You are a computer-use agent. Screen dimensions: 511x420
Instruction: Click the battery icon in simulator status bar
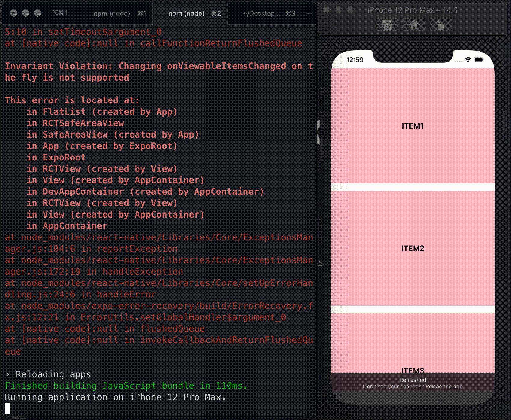coord(479,59)
